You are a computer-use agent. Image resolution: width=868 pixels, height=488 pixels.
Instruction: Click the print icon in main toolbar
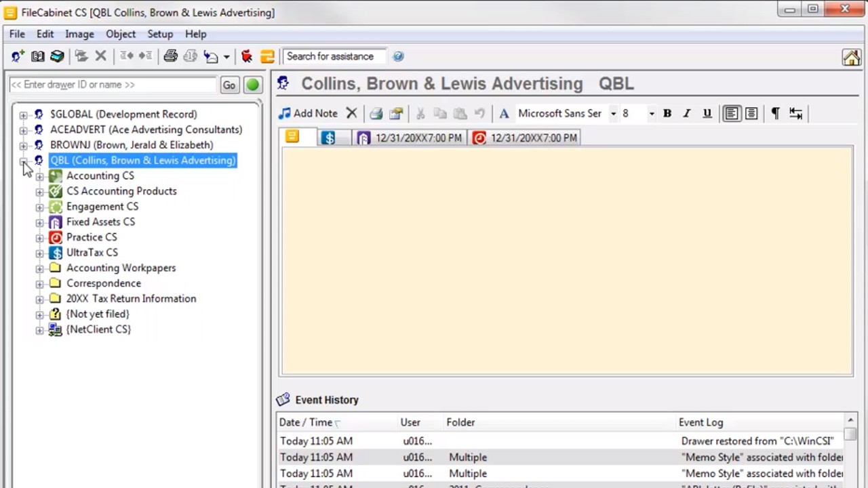pos(170,56)
